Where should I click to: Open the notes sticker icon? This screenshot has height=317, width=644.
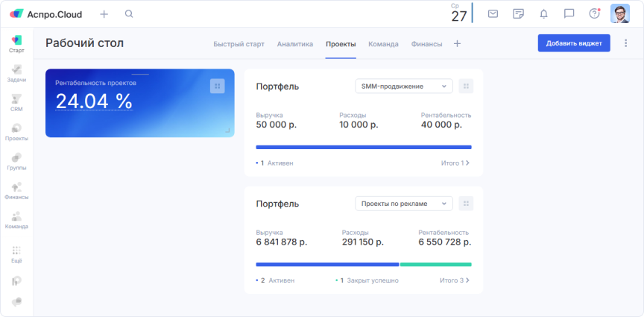pos(518,14)
